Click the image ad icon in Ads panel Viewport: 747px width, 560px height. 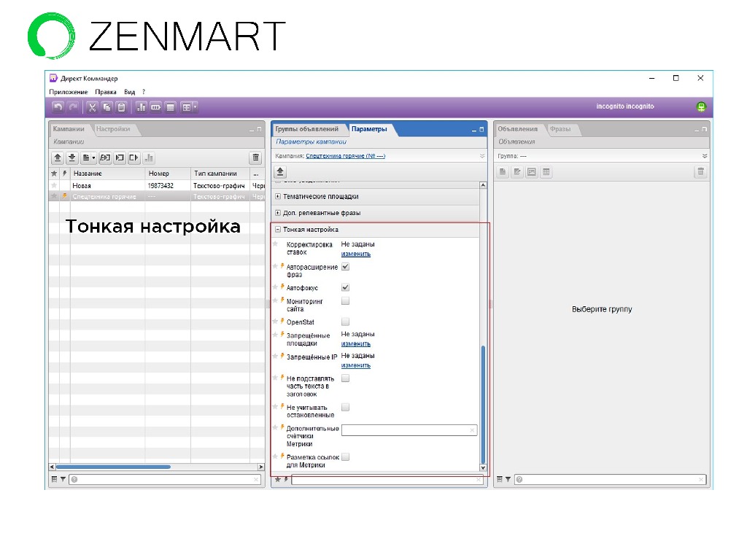(532, 172)
